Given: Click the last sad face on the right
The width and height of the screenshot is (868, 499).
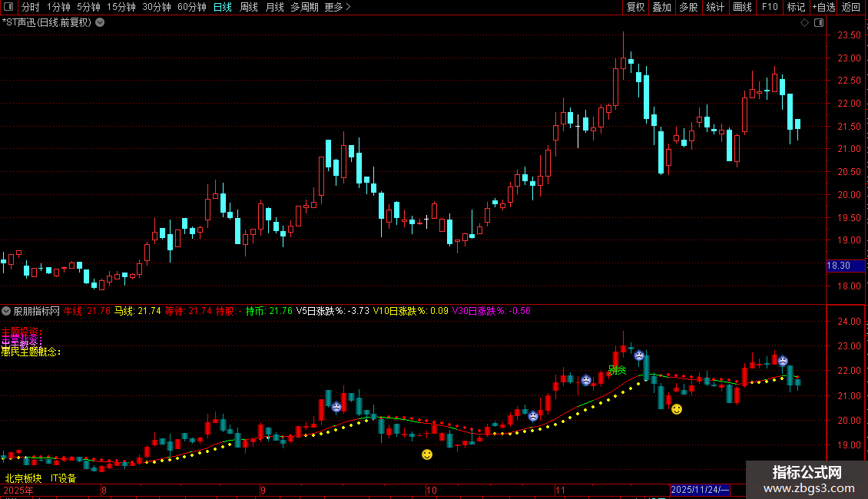Looking at the screenshot, I should click(x=783, y=361).
